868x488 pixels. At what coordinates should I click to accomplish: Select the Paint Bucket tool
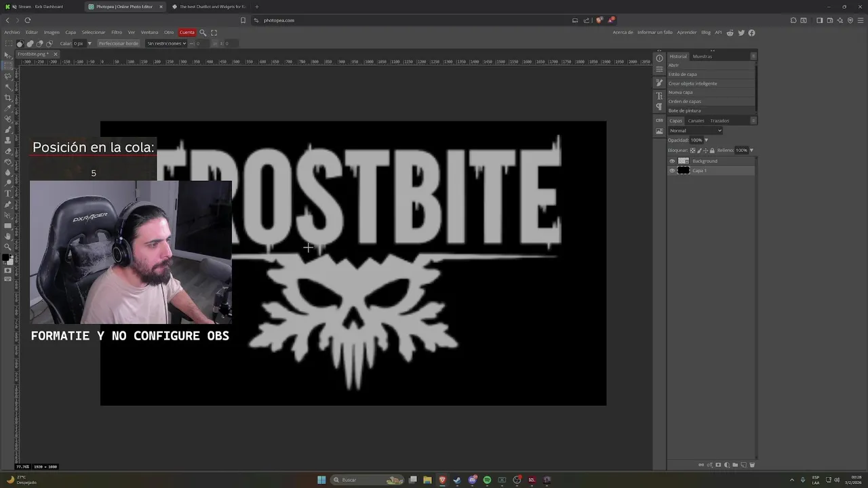[8, 161]
